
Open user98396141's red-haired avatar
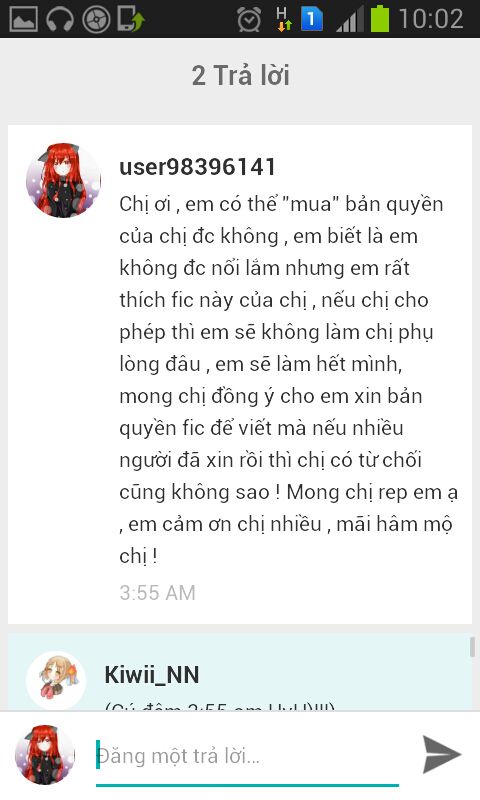(63, 180)
